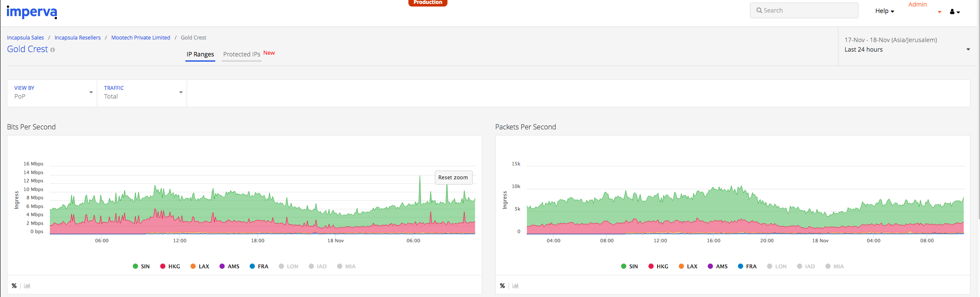Click the Bits Per Second chart title
This screenshot has height=297, width=980.
point(31,127)
